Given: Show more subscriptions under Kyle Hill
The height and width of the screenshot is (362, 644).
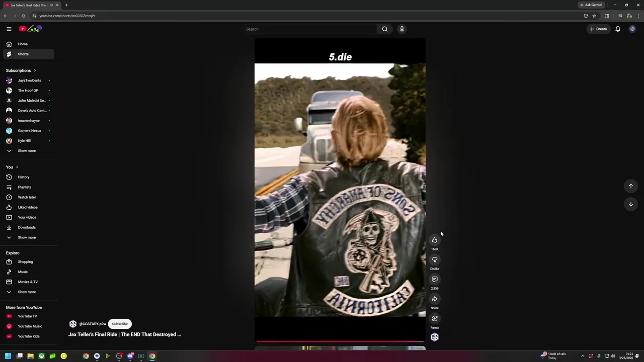Looking at the screenshot, I should (x=28, y=151).
